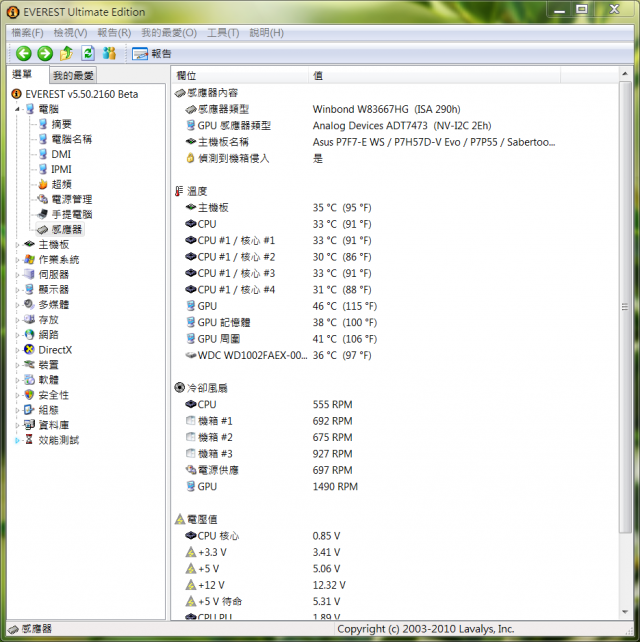This screenshot has height=643, width=640.
Task: Select 摘要 in the tree
Action: click(x=61, y=124)
